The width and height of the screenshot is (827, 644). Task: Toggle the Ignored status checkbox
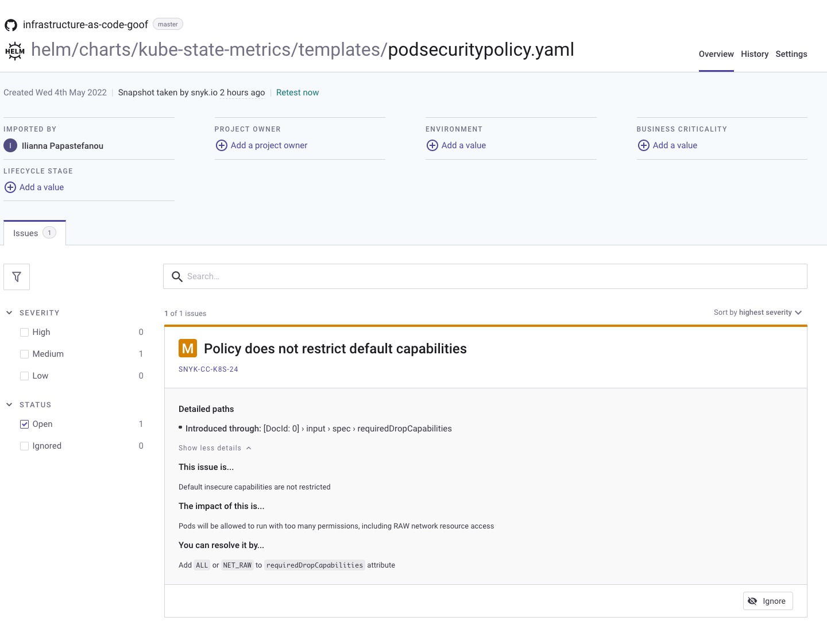pos(24,446)
